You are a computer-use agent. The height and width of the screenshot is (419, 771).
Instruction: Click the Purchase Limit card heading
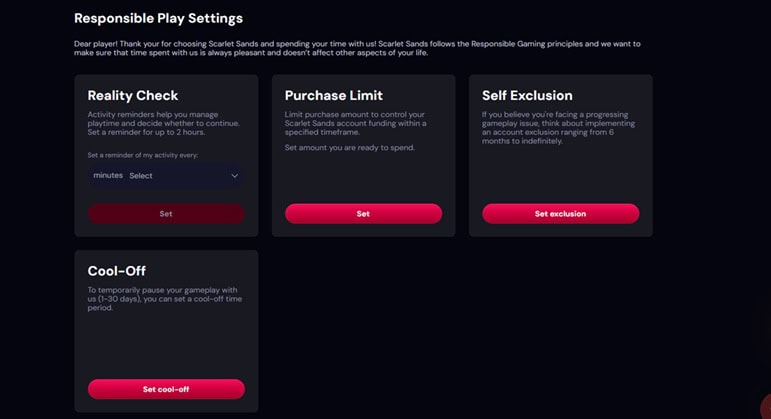[335, 96]
